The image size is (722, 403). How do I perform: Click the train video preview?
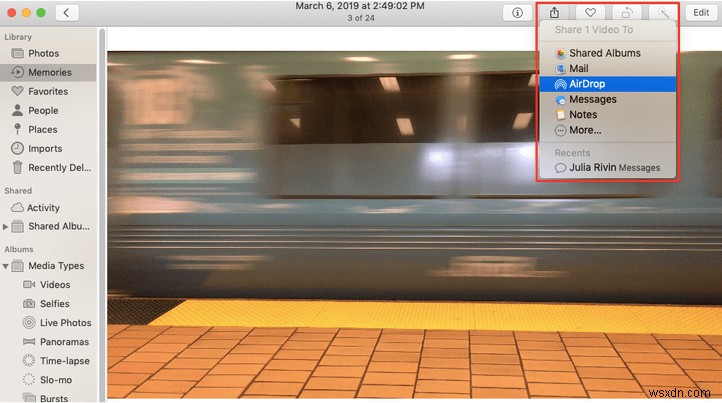[414, 225]
